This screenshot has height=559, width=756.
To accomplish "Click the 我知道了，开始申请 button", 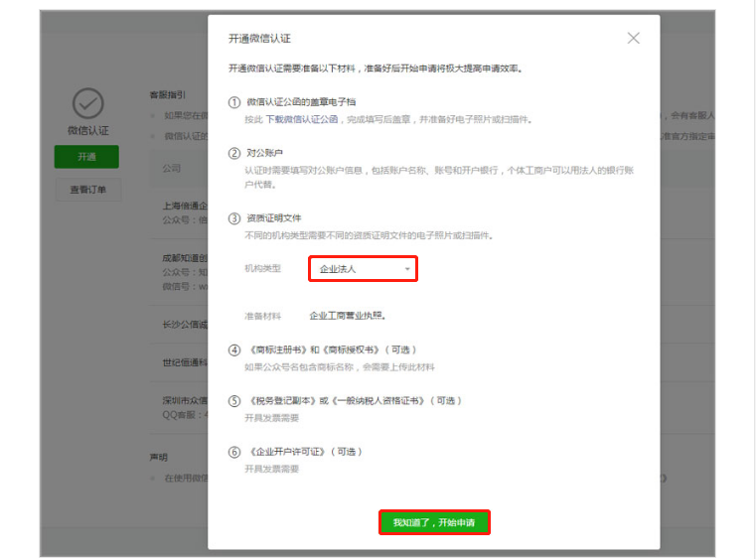I will 434,522.
